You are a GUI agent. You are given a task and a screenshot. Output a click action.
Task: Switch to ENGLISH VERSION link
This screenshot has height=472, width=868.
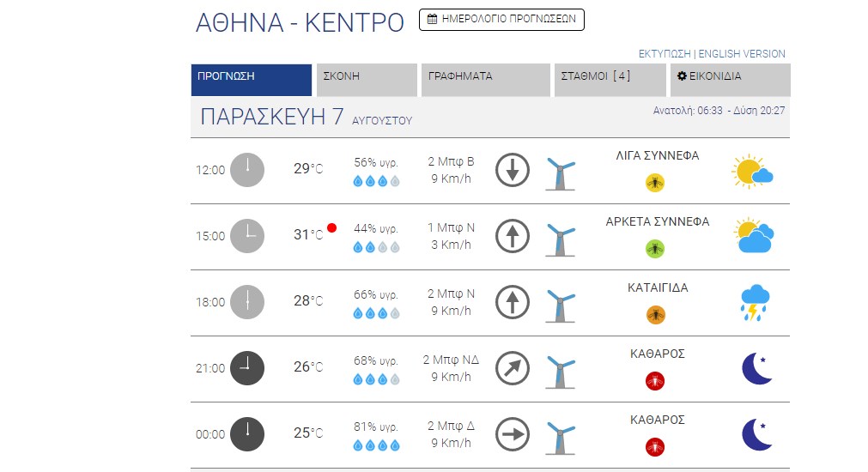pyautogui.click(x=742, y=54)
